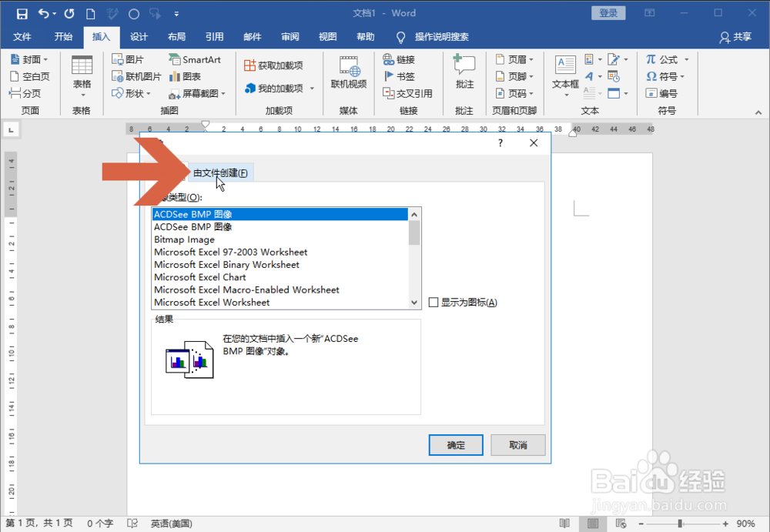The width and height of the screenshot is (770, 532).
Task: Insert a chart (图表)
Action: coord(185,76)
